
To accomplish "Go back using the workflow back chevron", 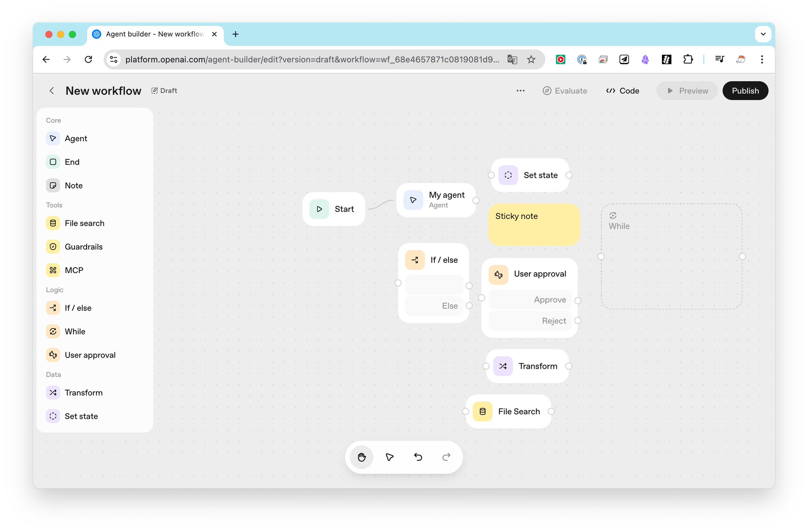I will point(52,91).
